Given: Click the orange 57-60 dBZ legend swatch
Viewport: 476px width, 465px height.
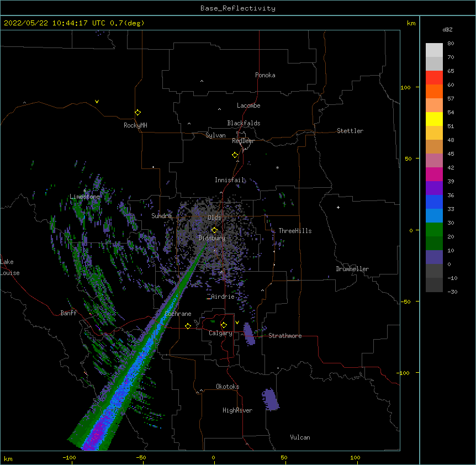Looking at the screenshot, I should point(434,91).
